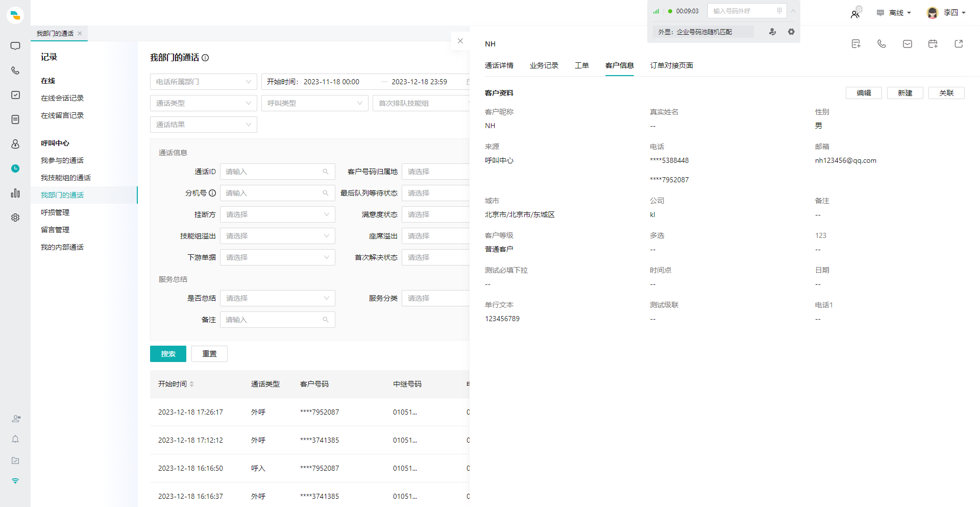The width and height of the screenshot is (980, 507).
Task: Click the add calendar schedule icon in NH panel
Action: pyautogui.click(x=933, y=44)
